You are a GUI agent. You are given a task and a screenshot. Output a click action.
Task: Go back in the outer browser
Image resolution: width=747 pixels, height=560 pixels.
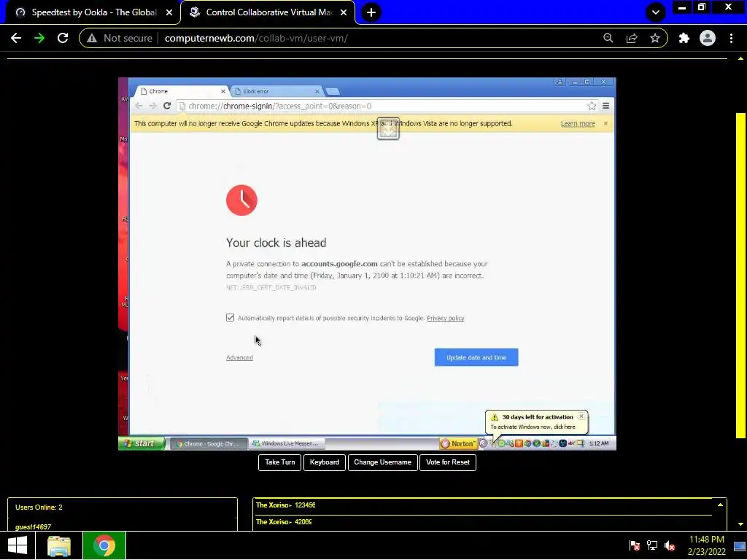point(16,38)
